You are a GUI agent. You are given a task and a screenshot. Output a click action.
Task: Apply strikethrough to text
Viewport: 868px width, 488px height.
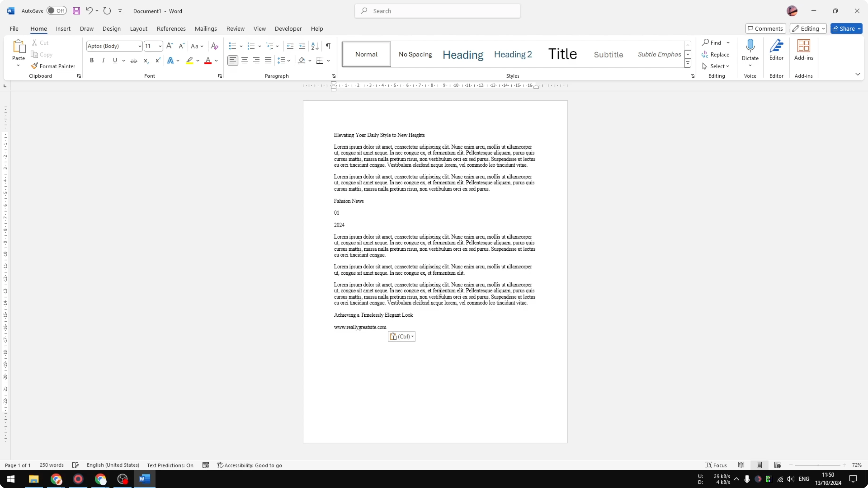coord(134,60)
